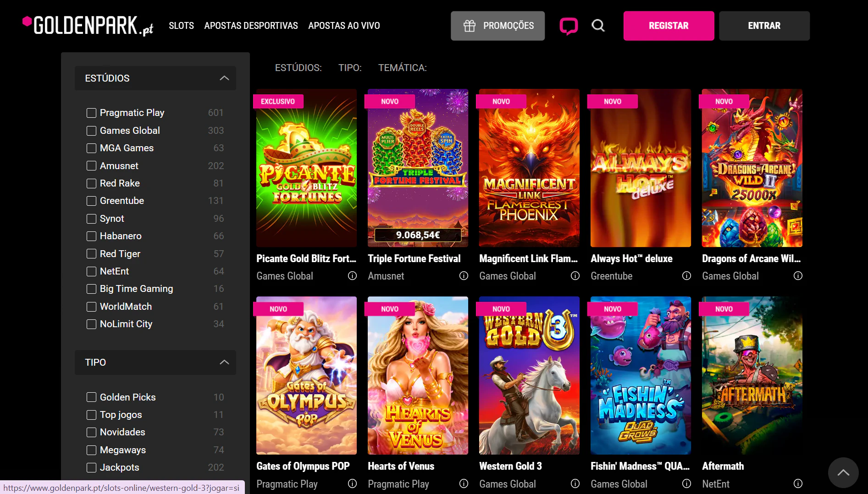
Task: Tick the Amusnet checkbox
Action: [x=91, y=166]
